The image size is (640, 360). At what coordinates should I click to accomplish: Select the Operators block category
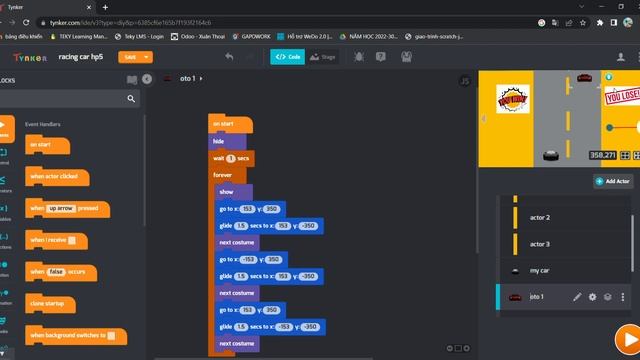[x=5, y=184]
